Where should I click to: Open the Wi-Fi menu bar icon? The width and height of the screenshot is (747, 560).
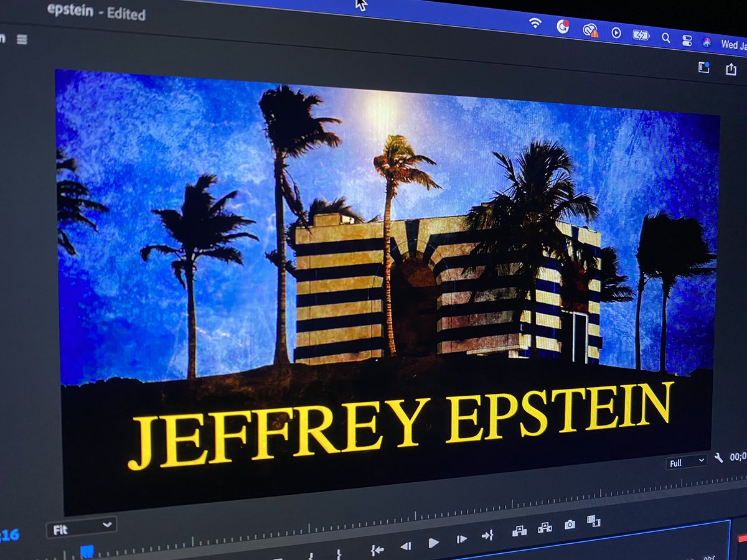pos(535,24)
